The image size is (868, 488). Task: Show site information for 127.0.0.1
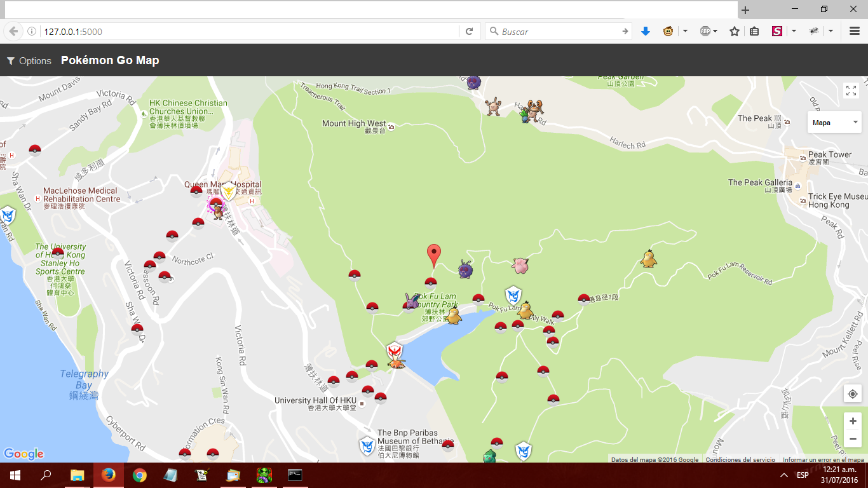pyautogui.click(x=32, y=31)
